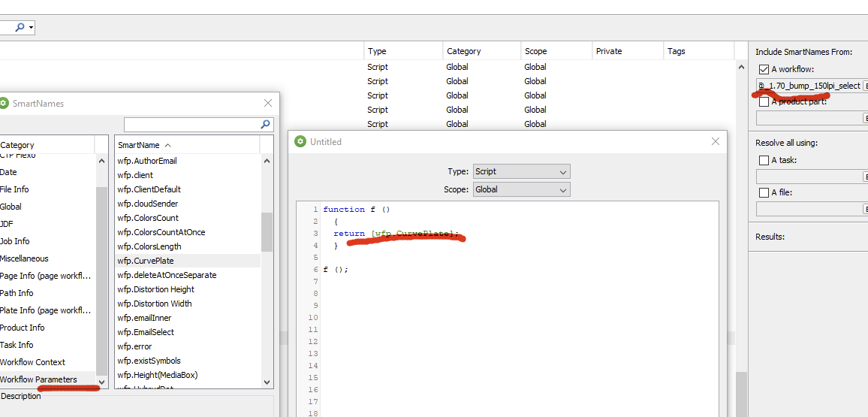
Task: Click the green gear icon in the Untitled title bar
Action: 300,141
